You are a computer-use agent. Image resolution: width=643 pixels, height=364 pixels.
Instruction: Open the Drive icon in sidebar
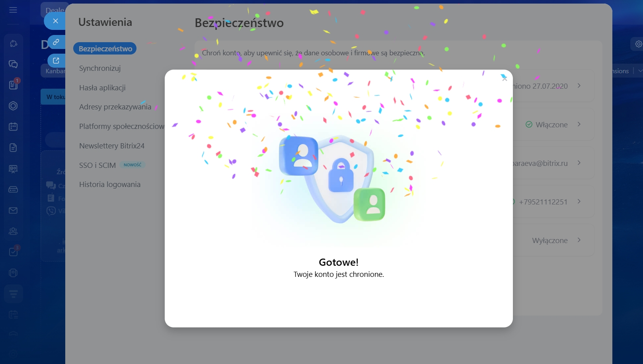pyautogui.click(x=13, y=189)
